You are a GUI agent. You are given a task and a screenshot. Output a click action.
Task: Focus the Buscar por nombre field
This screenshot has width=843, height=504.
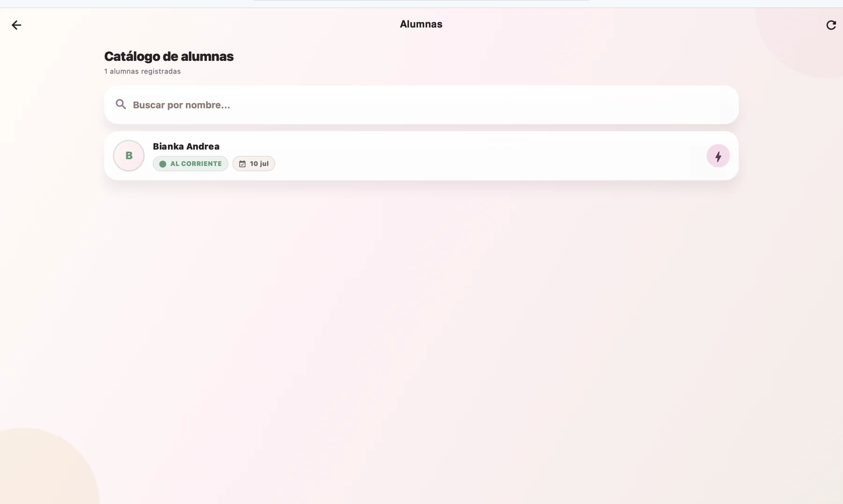(421, 105)
